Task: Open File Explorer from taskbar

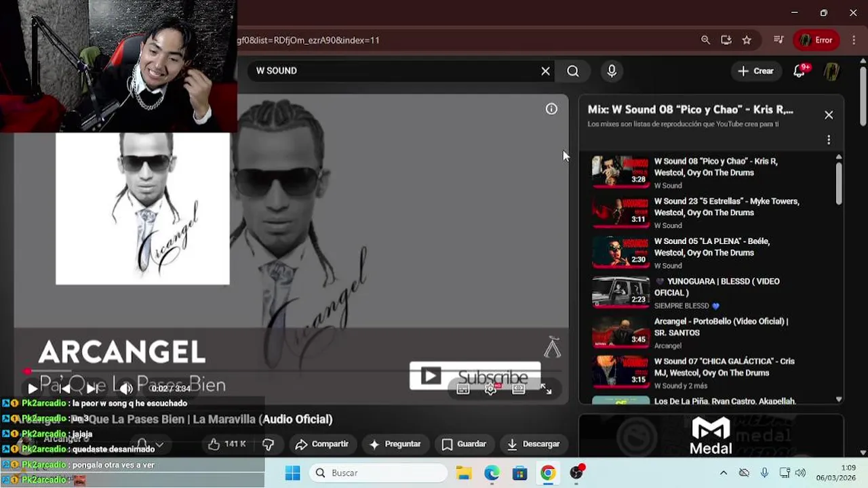Action: pyautogui.click(x=463, y=473)
